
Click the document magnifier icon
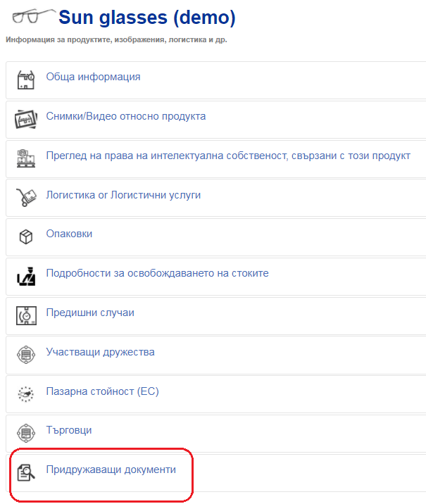pyautogui.click(x=26, y=472)
